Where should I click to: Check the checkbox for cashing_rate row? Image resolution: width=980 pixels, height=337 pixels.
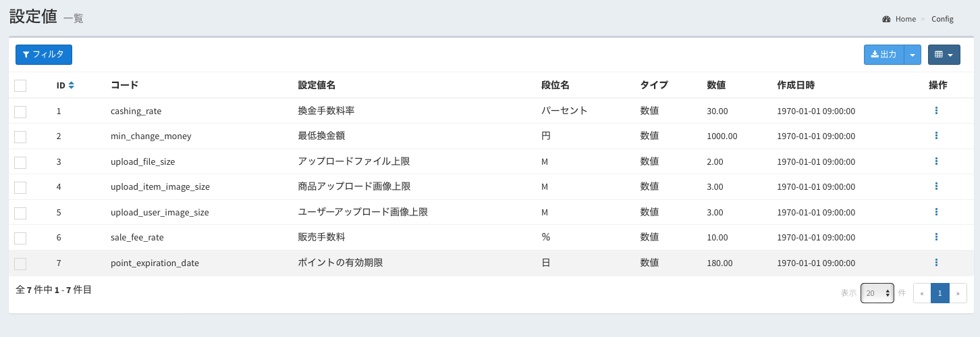20,111
